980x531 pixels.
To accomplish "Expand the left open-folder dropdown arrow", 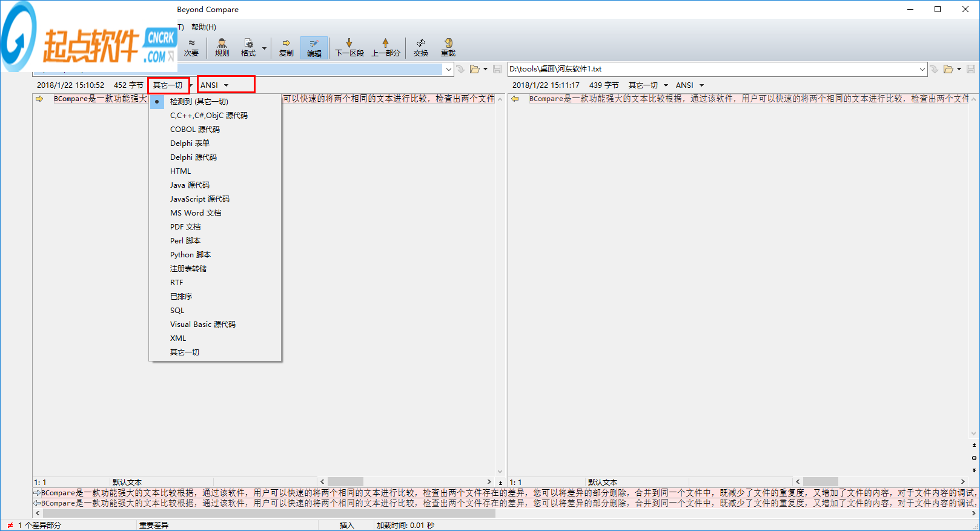I will [x=485, y=69].
